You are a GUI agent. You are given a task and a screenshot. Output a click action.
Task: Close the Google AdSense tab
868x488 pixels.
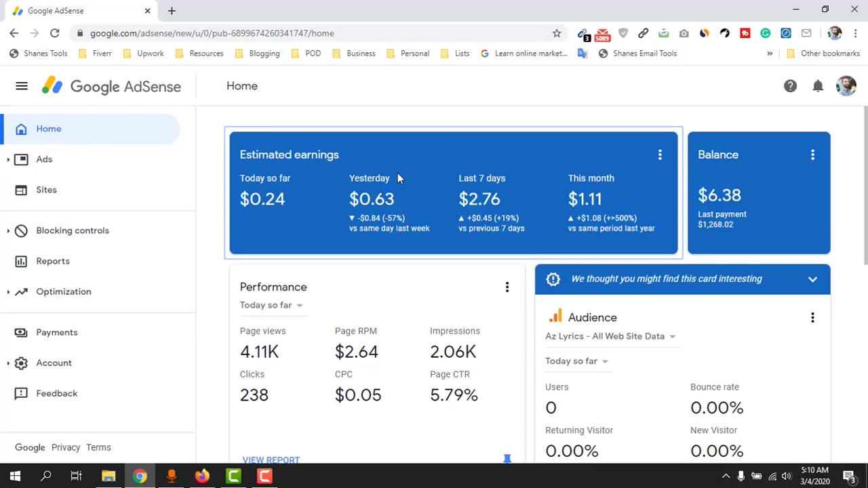coord(147,11)
